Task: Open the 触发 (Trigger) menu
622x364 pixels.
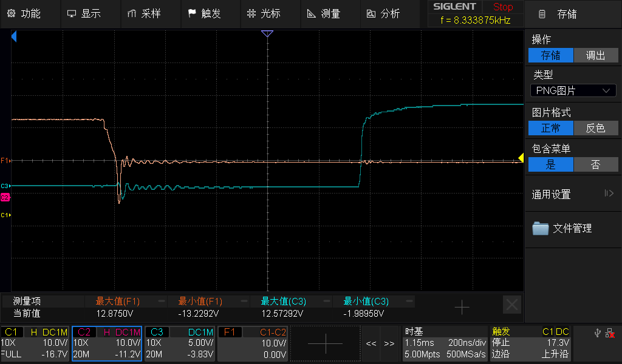Action: tap(210, 14)
